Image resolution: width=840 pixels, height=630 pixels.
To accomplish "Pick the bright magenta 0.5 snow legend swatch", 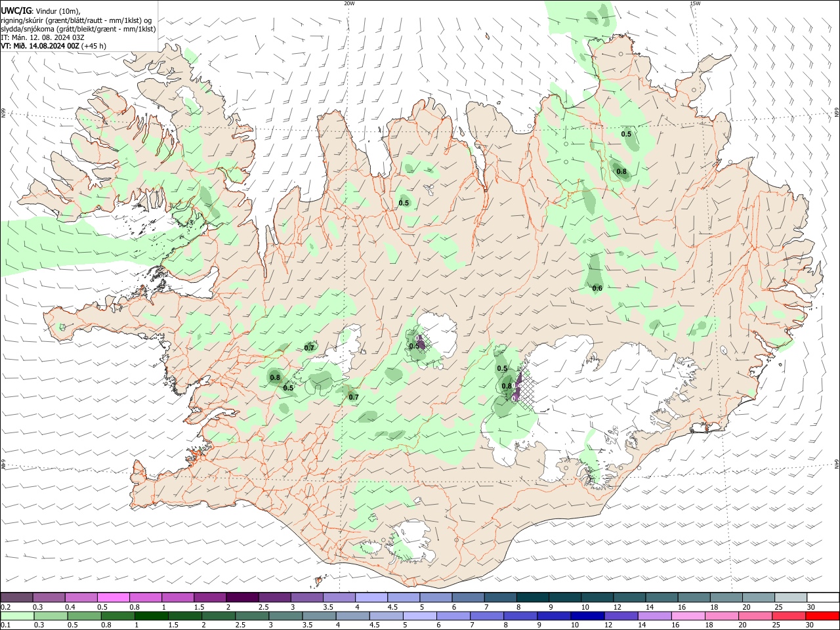I will pyautogui.click(x=113, y=597).
